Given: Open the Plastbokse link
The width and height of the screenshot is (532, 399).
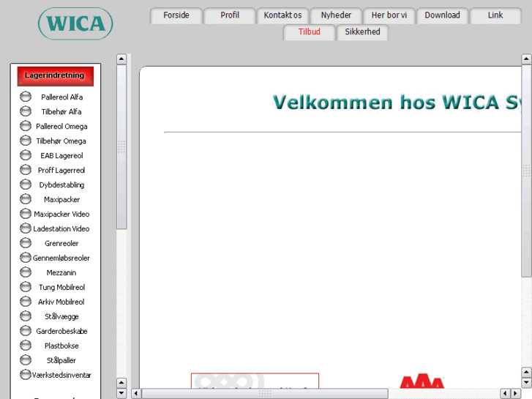Looking at the screenshot, I should pyautogui.click(x=61, y=346).
